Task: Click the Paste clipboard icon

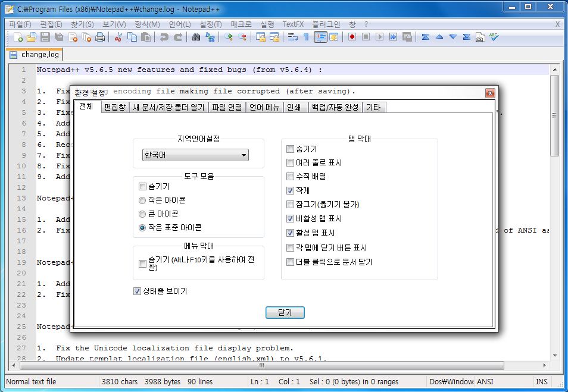Action: [x=146, y=37]
